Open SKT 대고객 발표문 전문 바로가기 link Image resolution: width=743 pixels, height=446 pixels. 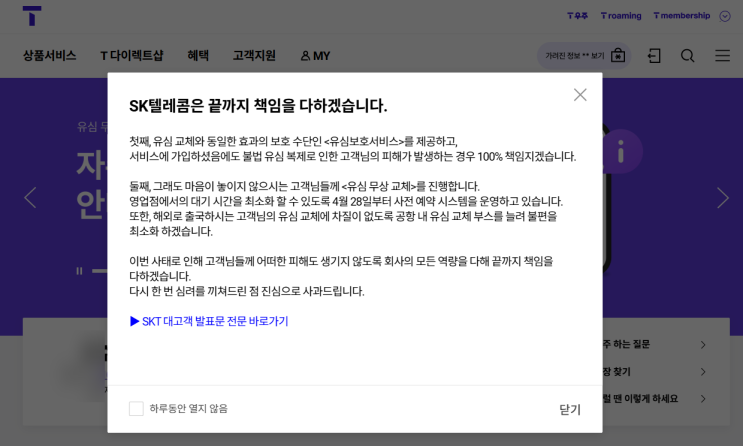pos(209,321)
